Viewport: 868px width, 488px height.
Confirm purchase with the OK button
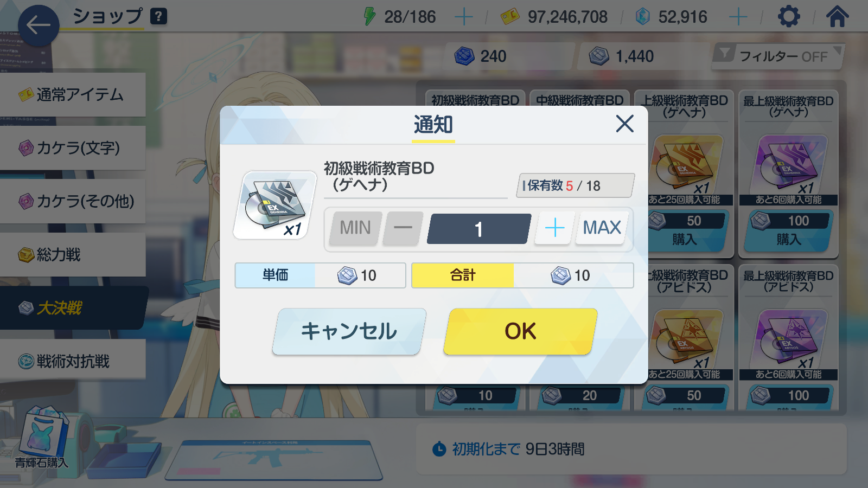520,331
